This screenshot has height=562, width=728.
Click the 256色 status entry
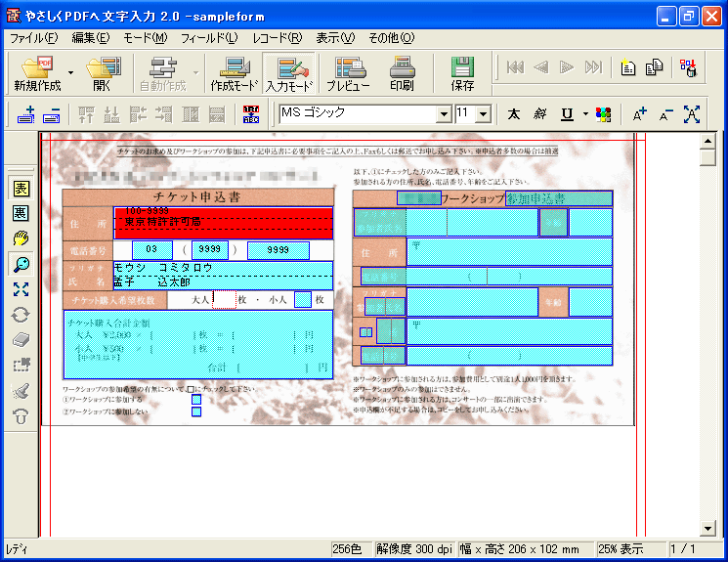click(351, 549)
